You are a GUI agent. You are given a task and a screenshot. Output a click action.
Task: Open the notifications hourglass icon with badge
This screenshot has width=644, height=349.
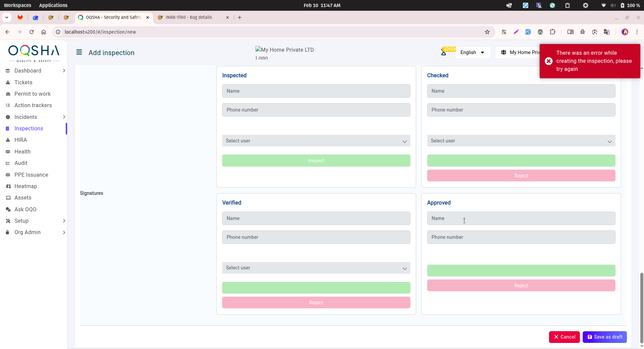click(444, 52)
